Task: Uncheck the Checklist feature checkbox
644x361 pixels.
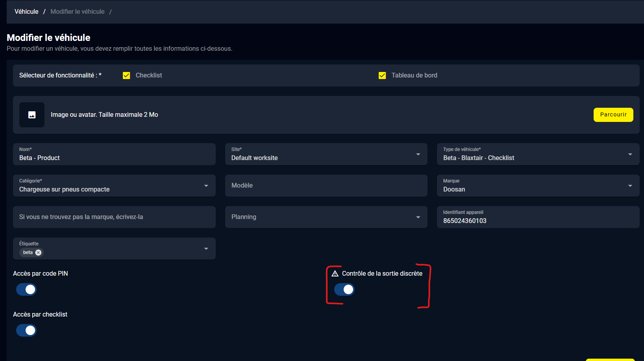Action: tap(126, 76)
